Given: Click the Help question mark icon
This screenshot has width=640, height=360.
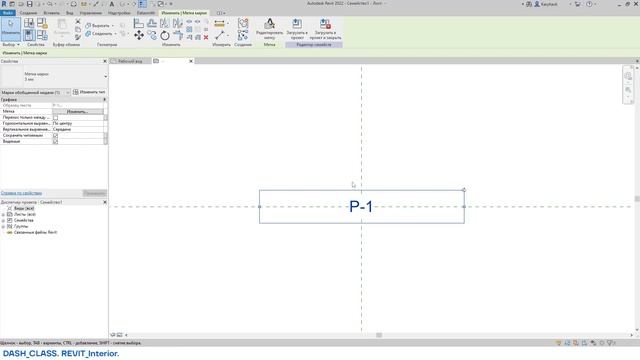Looking at the screenshot, I should point(589,4).
